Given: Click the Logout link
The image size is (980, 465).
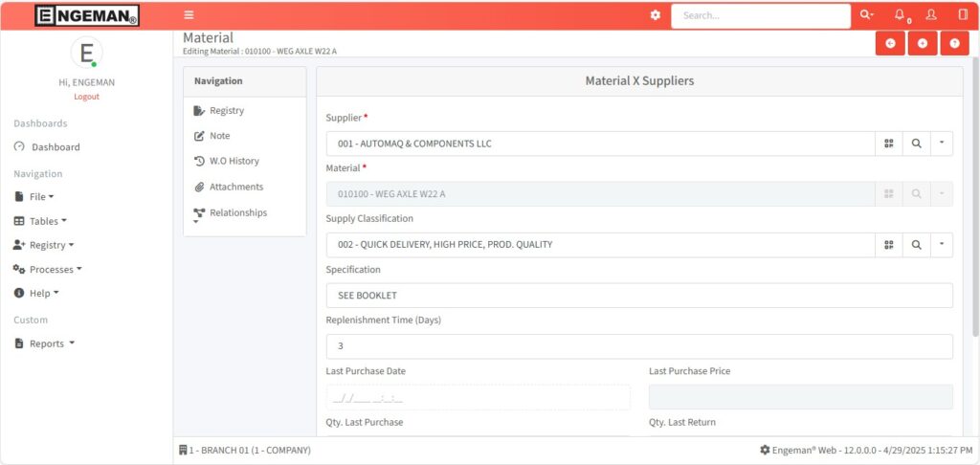Looking at the screenshot, I should 86,97.
